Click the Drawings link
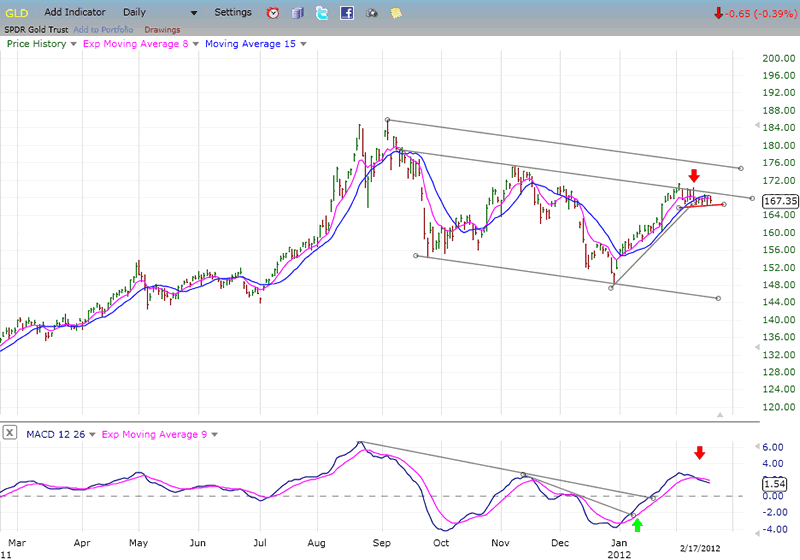 click(x=160, y=29)
